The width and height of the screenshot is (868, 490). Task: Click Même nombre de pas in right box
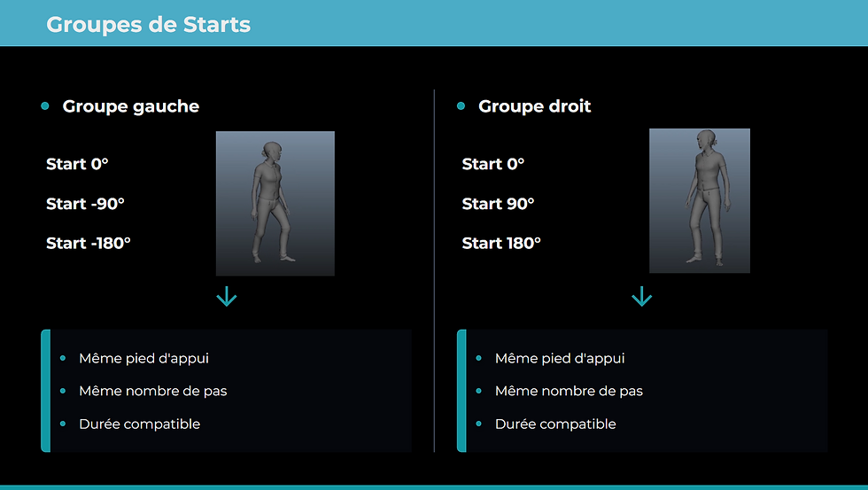(569, 391)
